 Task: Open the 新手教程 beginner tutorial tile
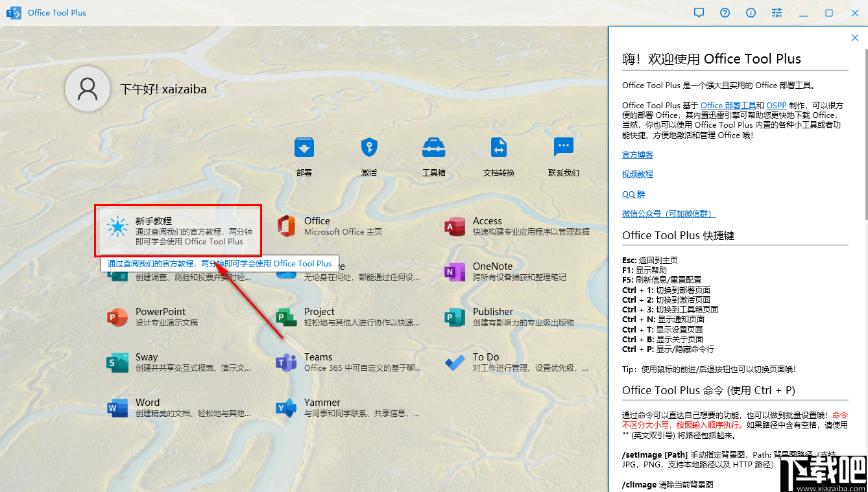click(178, 230)
